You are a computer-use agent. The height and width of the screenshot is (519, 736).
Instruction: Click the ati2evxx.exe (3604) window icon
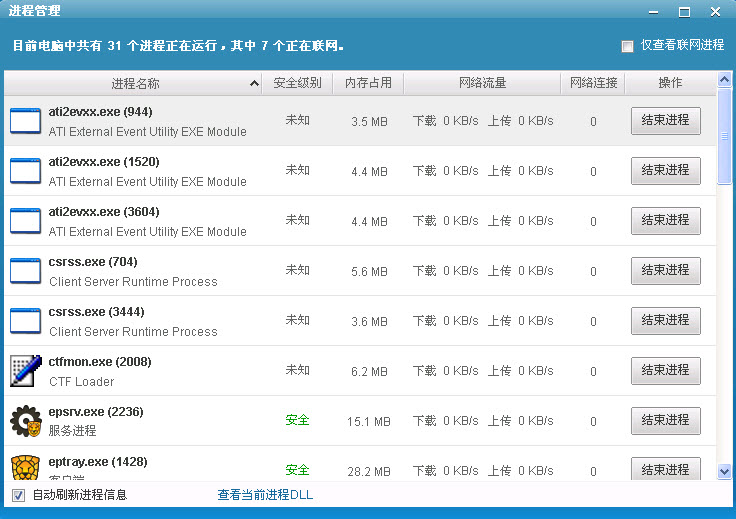click(25, 221)
